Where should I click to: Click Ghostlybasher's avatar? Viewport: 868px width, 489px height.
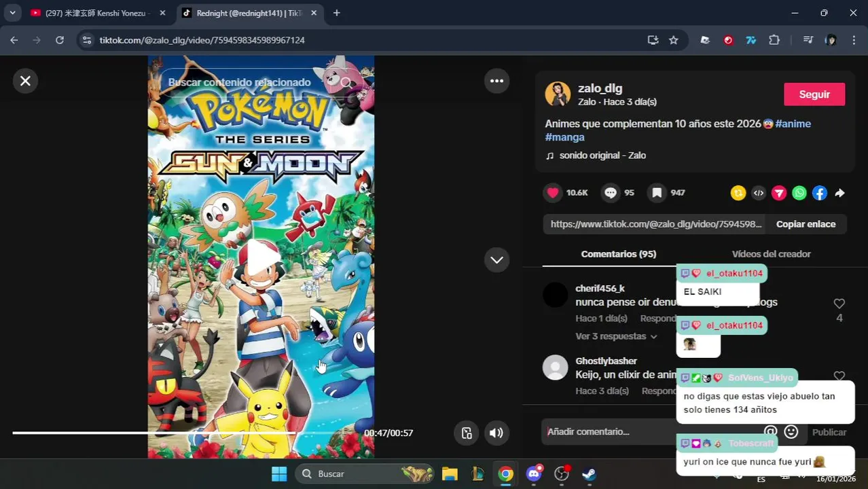tap(555, 367)
